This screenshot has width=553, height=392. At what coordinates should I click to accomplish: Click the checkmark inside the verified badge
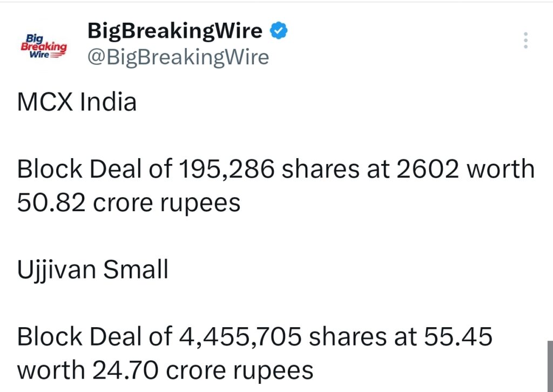[x=278, y=30]
